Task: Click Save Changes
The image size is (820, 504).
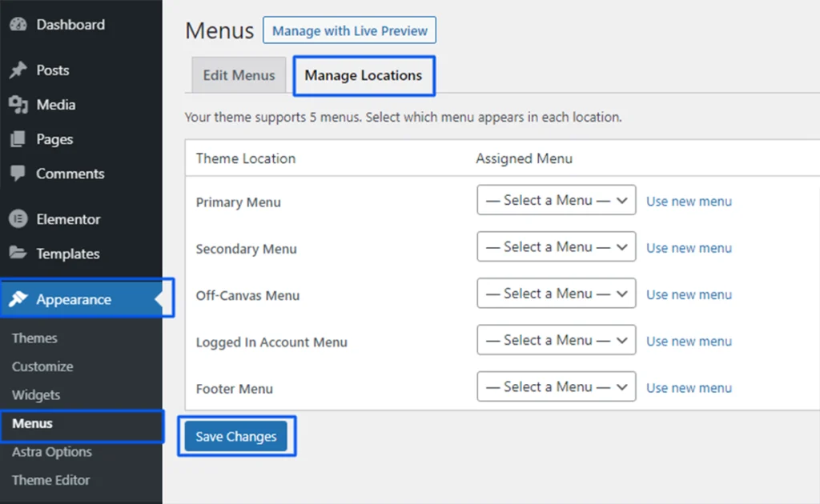Action: click(236, 436)
